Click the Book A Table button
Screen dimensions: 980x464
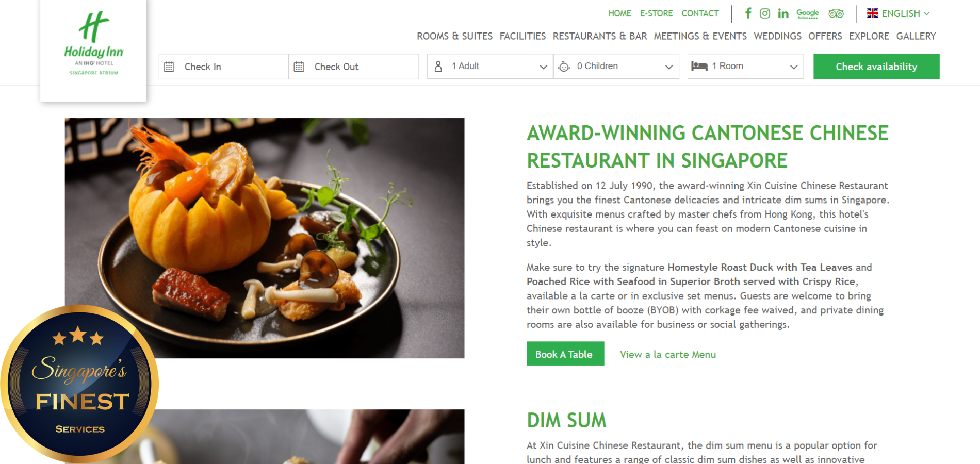pos(565,354)
